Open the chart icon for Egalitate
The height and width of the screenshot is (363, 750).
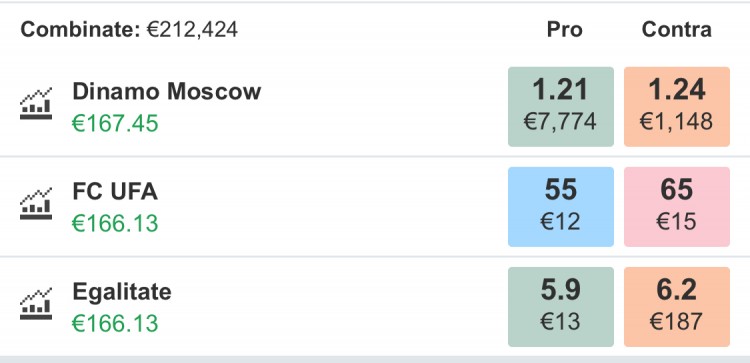tap(36, 304)
